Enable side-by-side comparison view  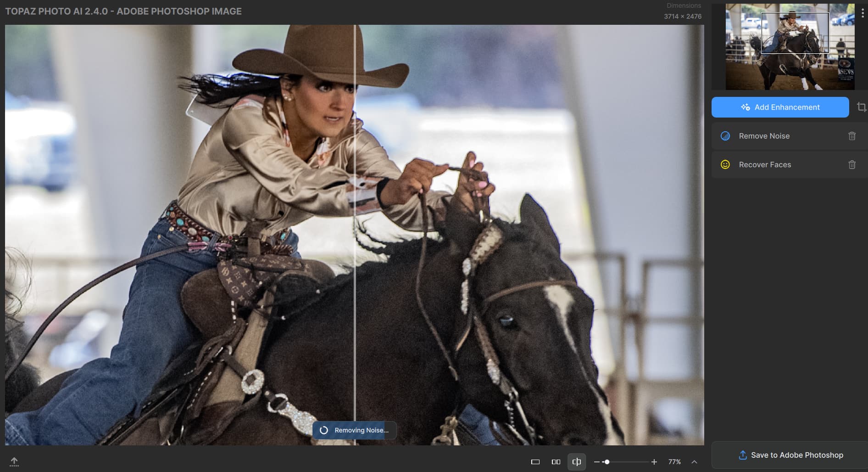(556, 462)
